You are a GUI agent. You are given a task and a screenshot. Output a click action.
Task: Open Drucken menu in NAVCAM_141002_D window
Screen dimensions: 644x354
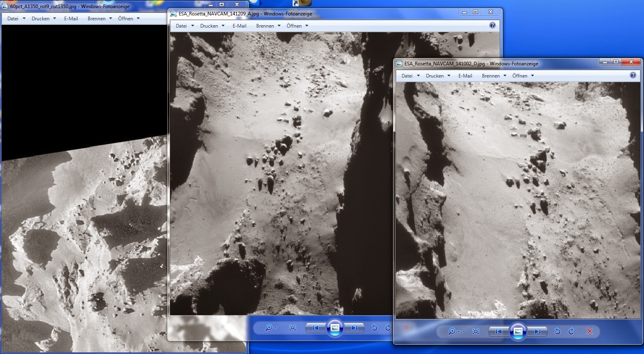click(438, 76)
